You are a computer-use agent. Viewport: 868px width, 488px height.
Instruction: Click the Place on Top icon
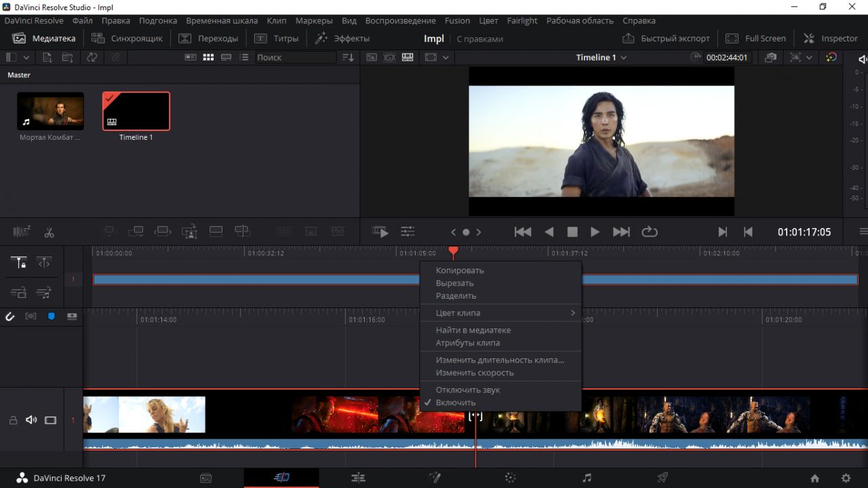pos(216,232)
